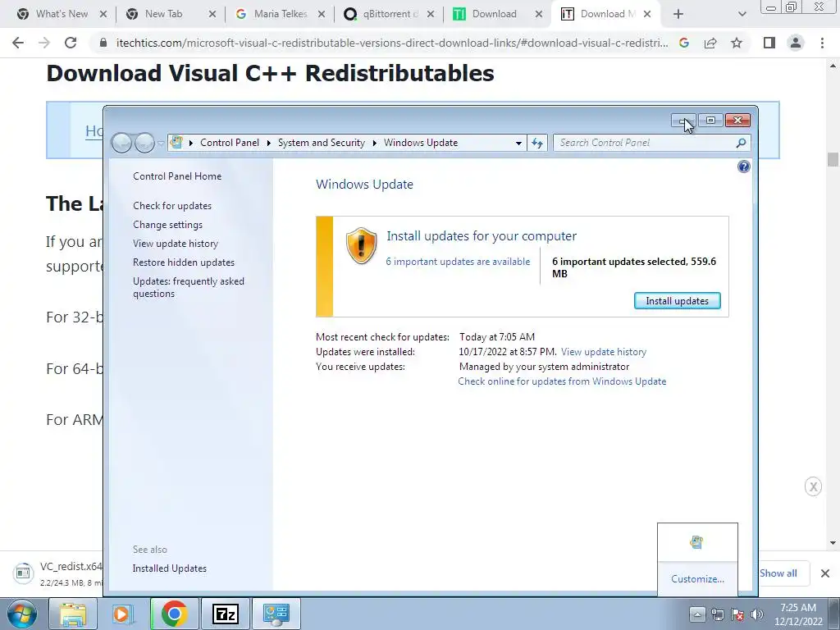840x630 pixels.
Task: Click Control Panel back arrow button
Action: (x=121, y=143)
